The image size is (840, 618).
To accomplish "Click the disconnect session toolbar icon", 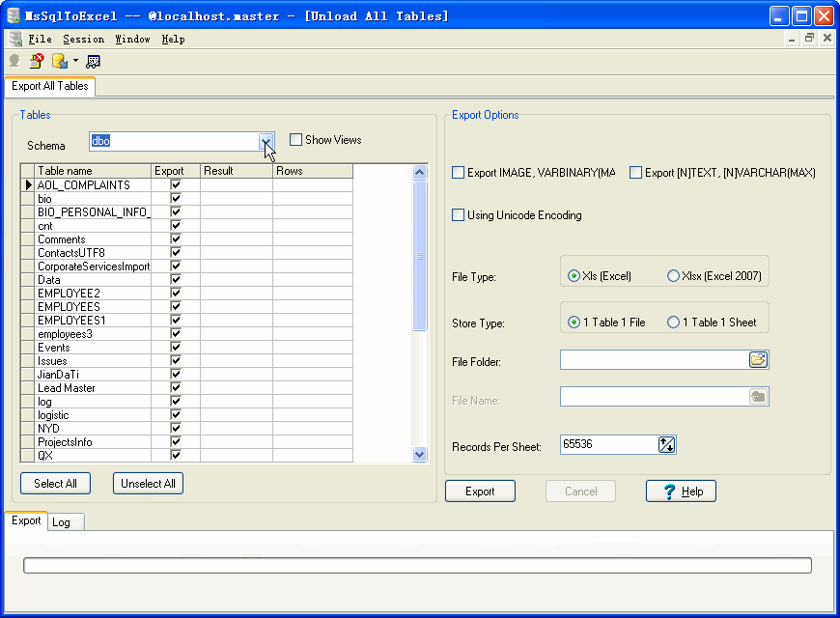I will pyautogui.click(x=37, y=61).
